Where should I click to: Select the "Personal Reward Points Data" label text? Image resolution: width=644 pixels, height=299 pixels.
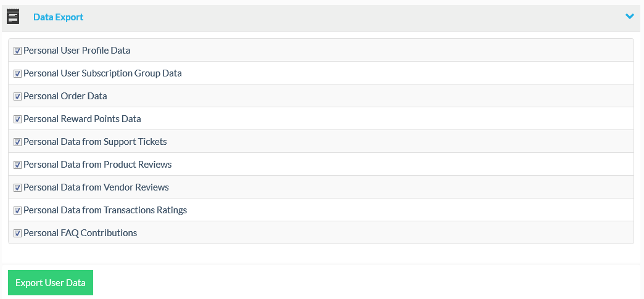tap(82, 119)
